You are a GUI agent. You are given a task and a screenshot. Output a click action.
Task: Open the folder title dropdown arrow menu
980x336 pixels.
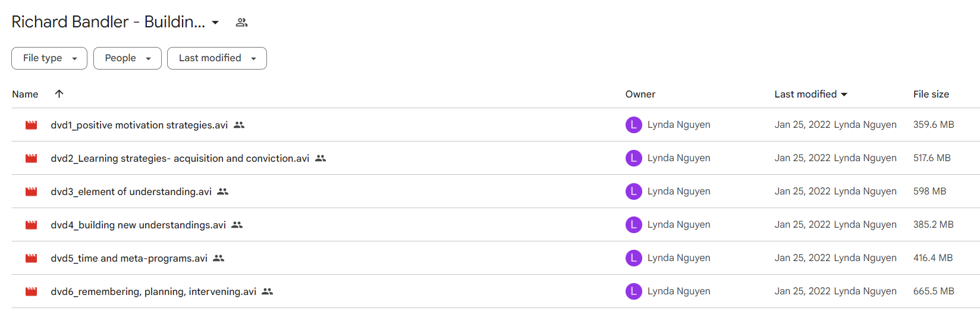215,23
